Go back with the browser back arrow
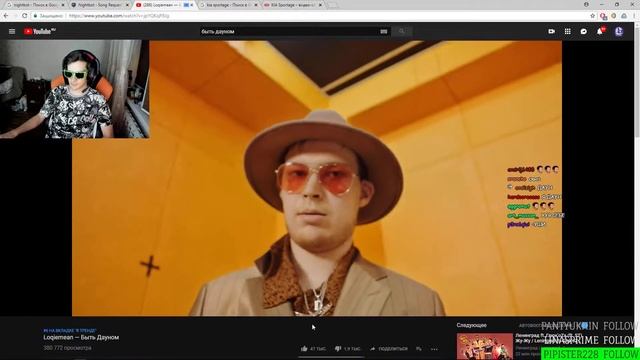The image size is (640, 360). (6, 16)
